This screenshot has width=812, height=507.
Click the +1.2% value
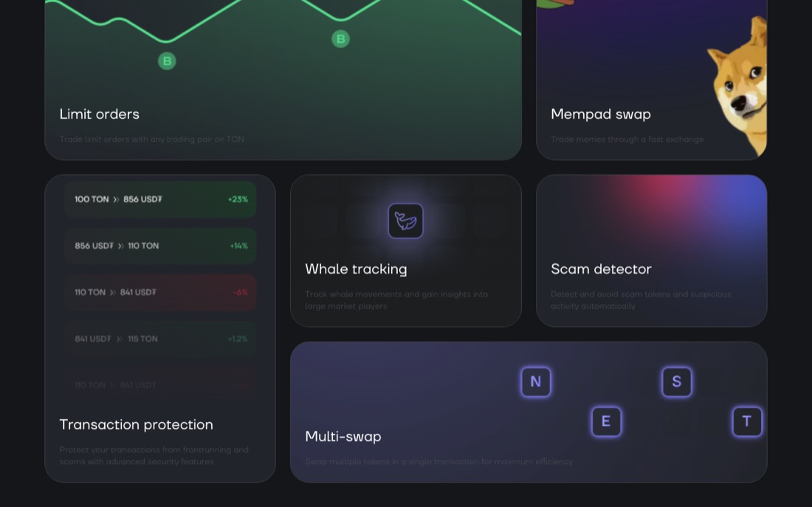click(x=238, y=339)
